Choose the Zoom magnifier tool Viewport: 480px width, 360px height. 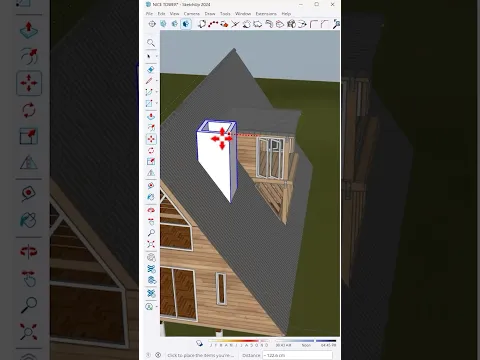151,233
